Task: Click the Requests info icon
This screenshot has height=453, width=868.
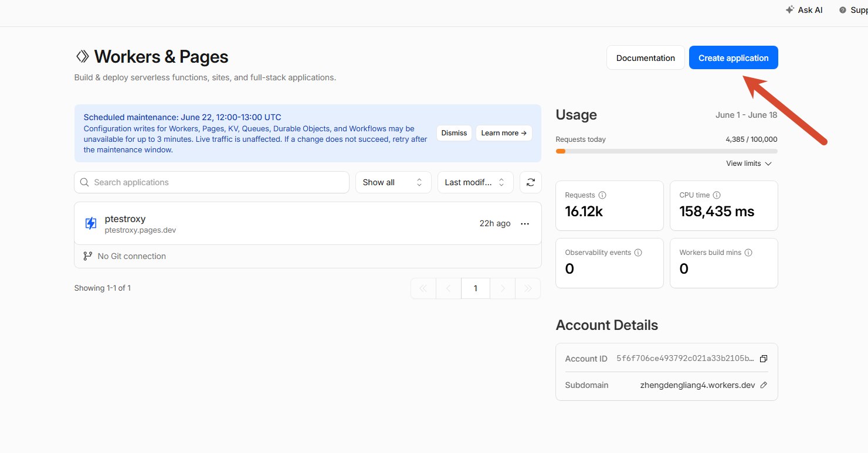Action: click(x=602, y=195)
